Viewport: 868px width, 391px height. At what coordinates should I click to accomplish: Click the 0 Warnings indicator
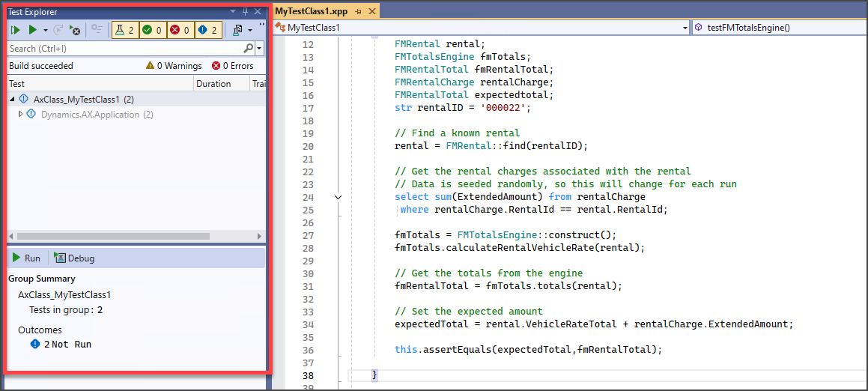174,66
